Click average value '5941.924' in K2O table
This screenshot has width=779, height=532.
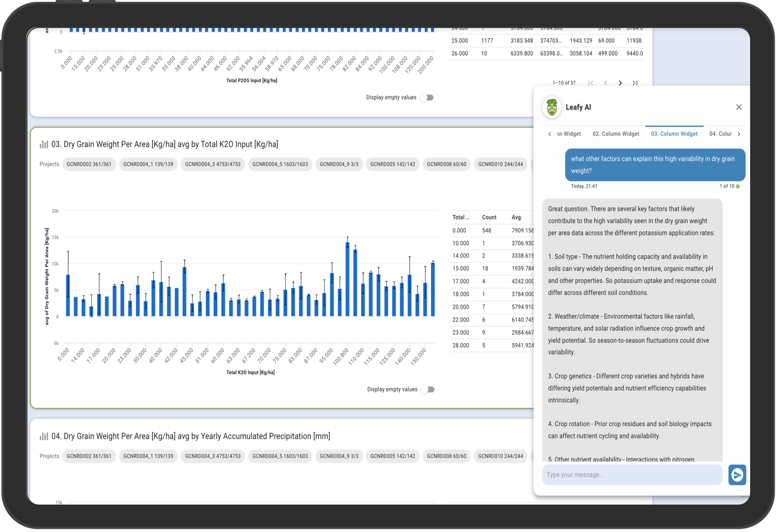(x=522, y=346)
